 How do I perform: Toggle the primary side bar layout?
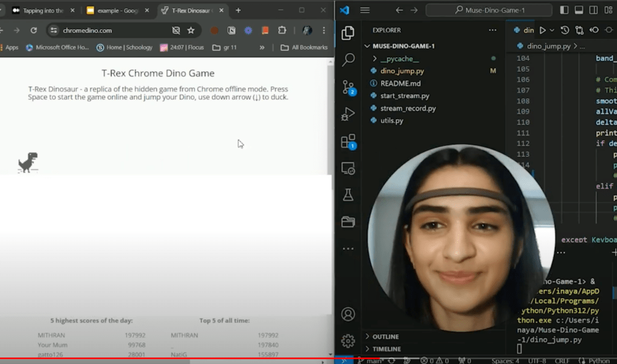(x=564, y=10)
